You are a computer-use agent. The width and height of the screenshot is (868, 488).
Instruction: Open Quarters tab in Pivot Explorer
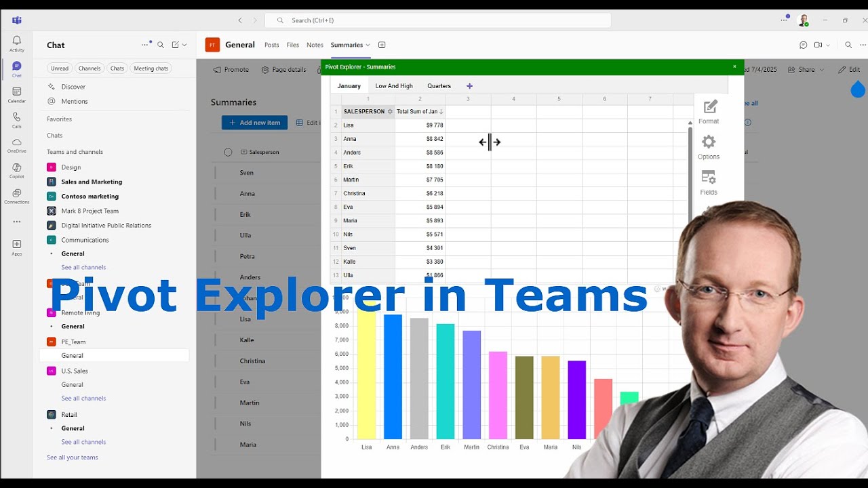pos(439,86)
